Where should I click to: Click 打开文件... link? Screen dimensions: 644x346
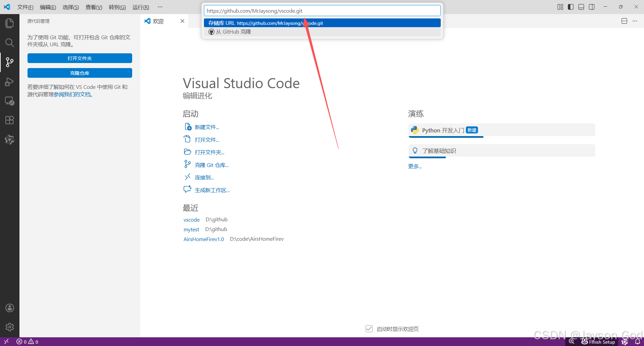click(x=207, y=140)
